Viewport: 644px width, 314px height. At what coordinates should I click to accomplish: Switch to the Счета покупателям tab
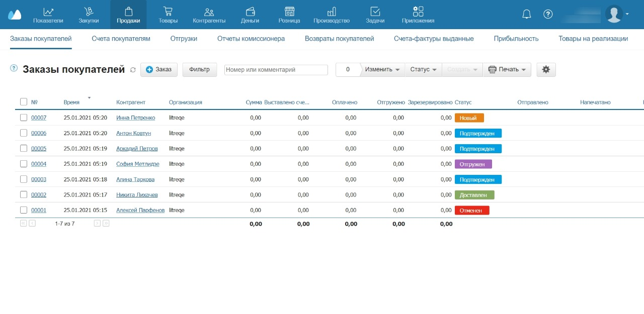(x=121, y=39)
